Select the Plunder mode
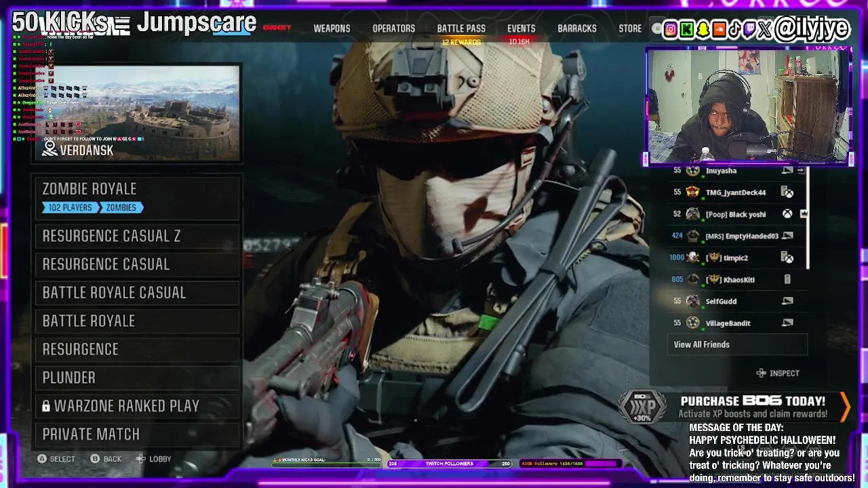The width and height of the screenshot is (868, 488). click(138, 378)
